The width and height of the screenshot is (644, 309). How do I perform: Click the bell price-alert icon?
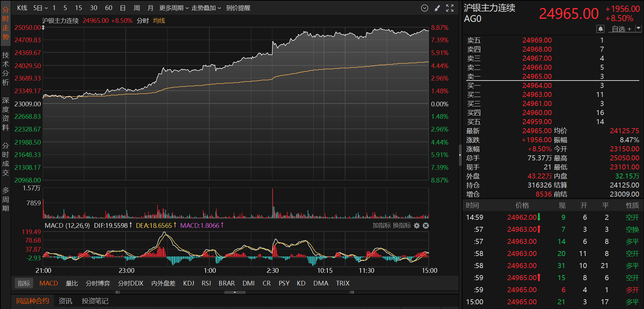[x=600, y=29]
